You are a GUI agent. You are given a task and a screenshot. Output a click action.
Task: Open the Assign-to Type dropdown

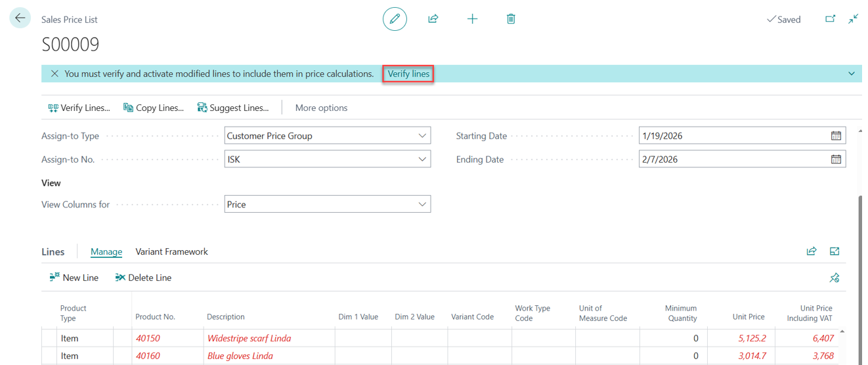click(x=422, y=136)
